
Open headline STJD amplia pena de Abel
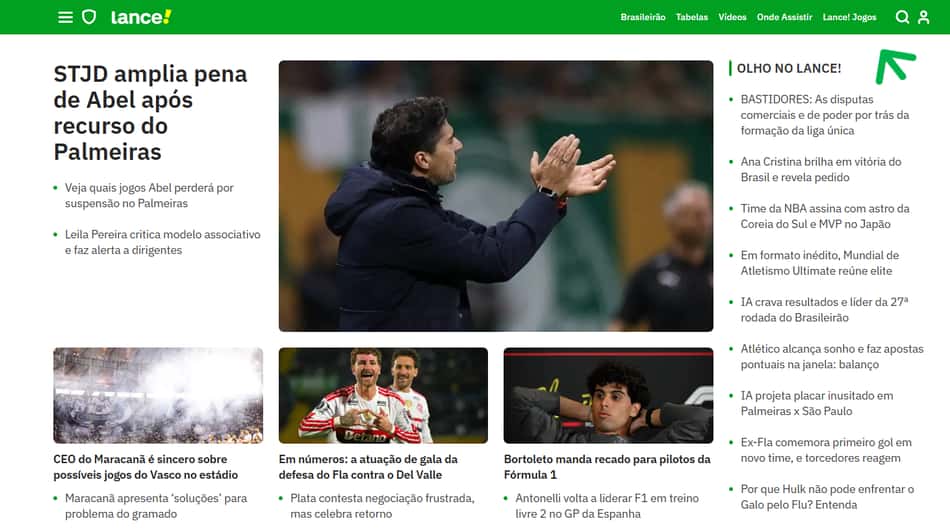coord(150,113)
